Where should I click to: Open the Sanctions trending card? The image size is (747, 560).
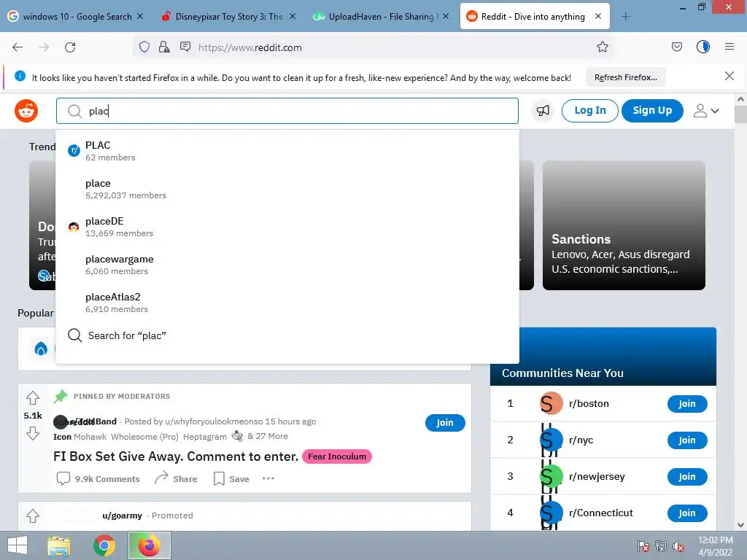pyautogui.click(x=624, y=225)
